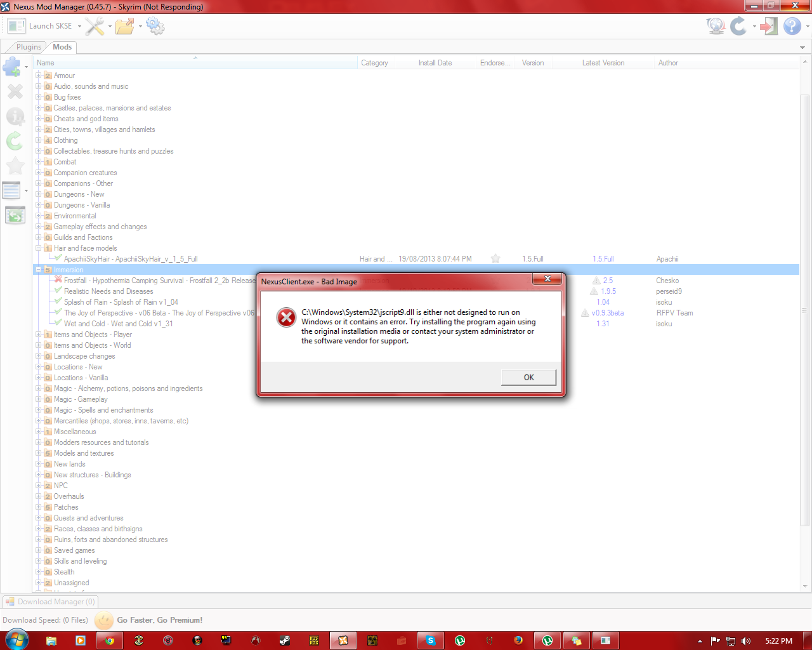Click the blue help question mark icon

coord(792,26)
